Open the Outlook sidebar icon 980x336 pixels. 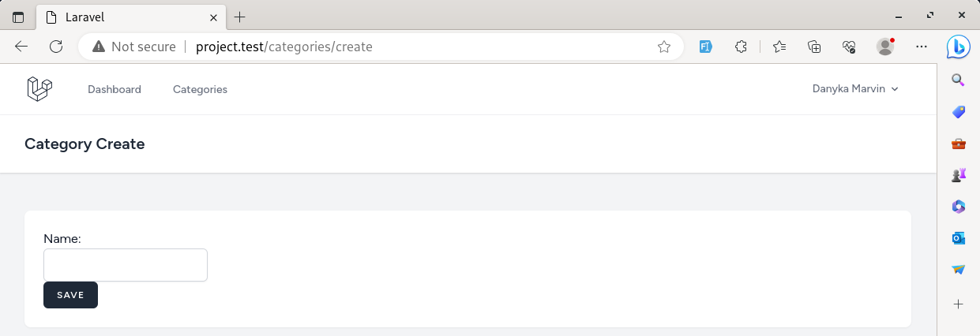click(x=958, y=238)
